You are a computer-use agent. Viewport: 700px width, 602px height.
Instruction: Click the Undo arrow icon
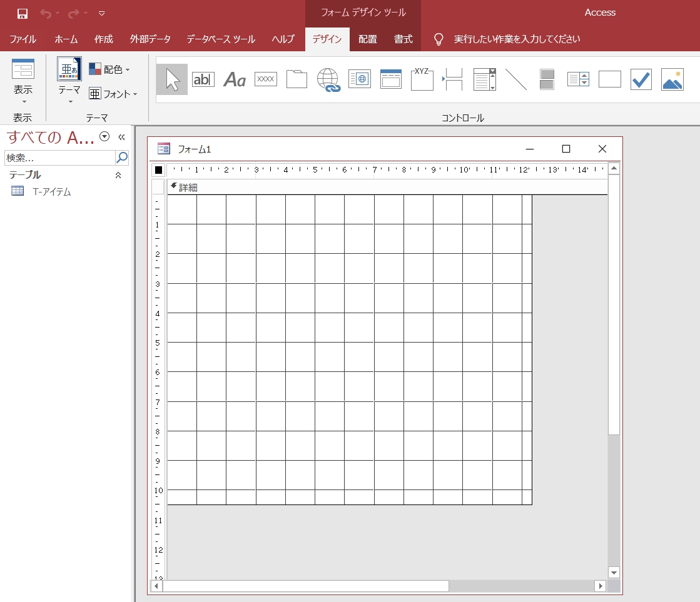pos(46,13)
